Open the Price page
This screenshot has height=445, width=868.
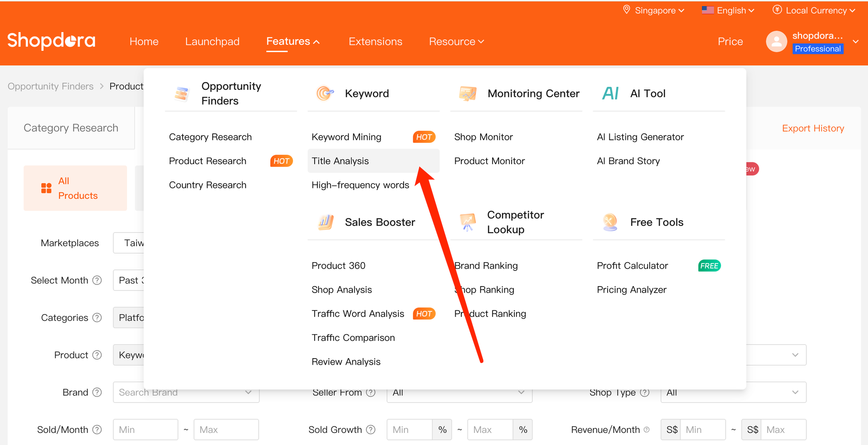(x=730, y=41)
